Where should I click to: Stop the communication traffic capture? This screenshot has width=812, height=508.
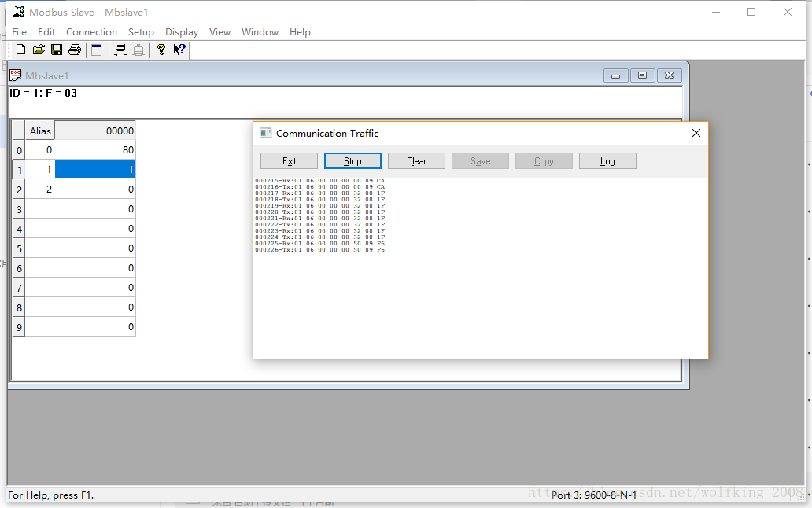(x=352, y=161)
